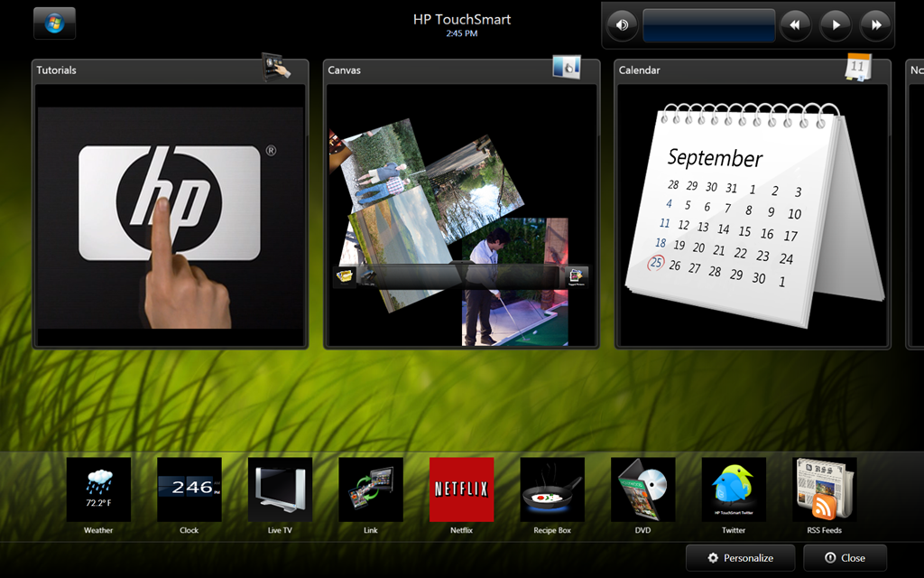
Task: Open the Tagged Pictures icon in Canvas
Action: 576,276
